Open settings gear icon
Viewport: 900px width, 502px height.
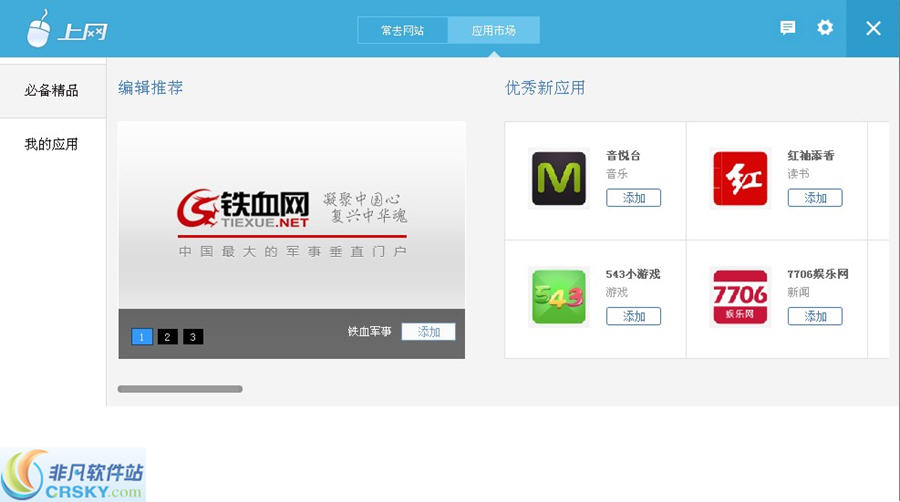pyautogui.click(x=825, y=28)
